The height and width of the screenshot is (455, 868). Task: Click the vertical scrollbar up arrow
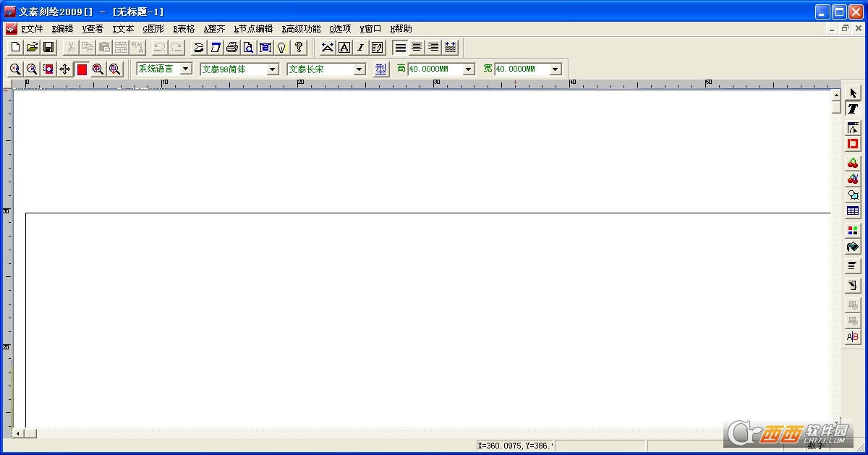(835, 95)
